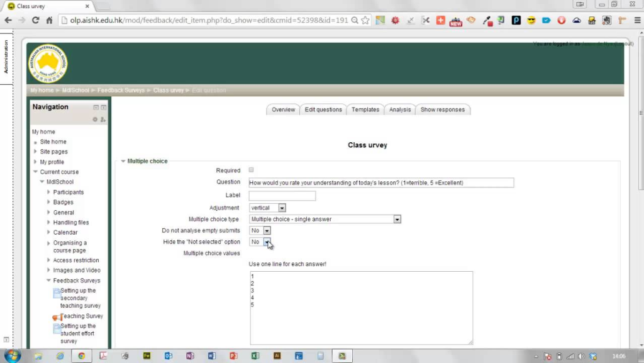Screen dimensions: 644x363
Task: Click the MdlSchool breadcrumb link
Action: tap(75, 91)
